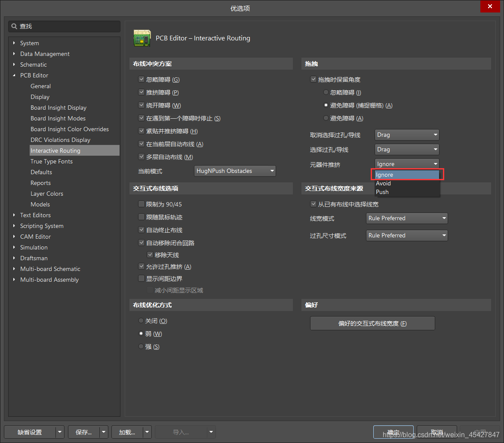Click the 取消 button
504x443 pixels.
click(436, 432)
